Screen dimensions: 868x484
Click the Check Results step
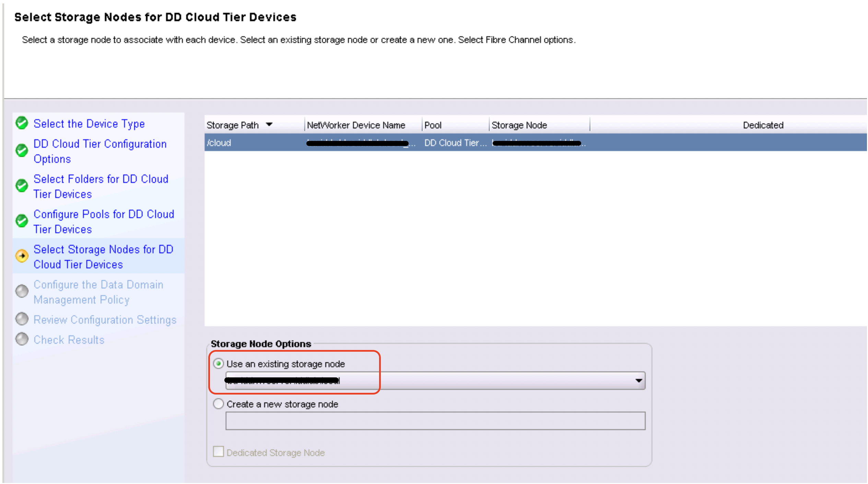(x=69, y=340)
